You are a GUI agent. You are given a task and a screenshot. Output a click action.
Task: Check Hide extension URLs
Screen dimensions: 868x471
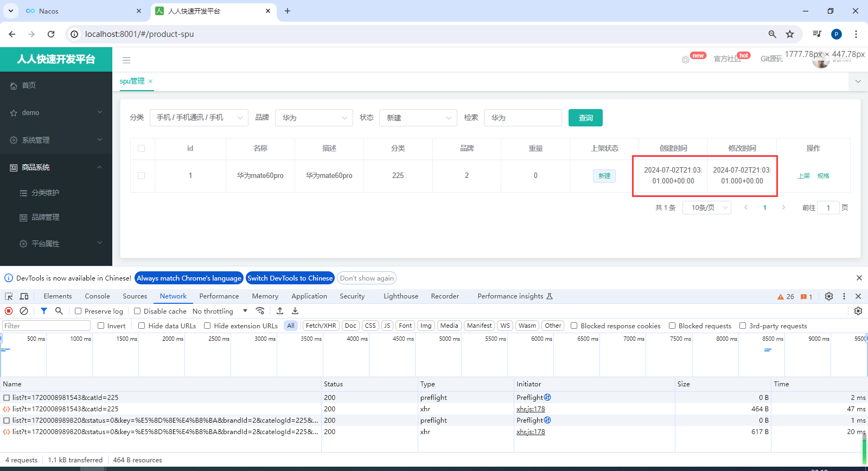click(x=207, y=326)
